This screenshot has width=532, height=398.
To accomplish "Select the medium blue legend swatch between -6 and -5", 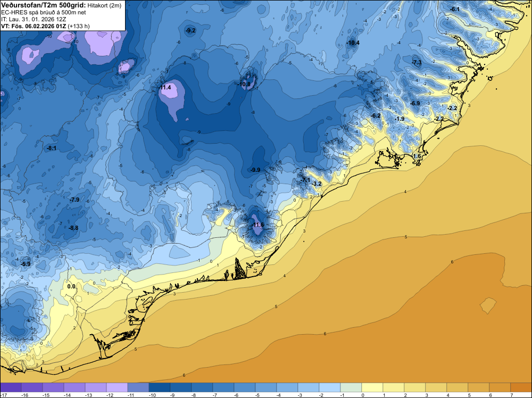I will [245, 387].
